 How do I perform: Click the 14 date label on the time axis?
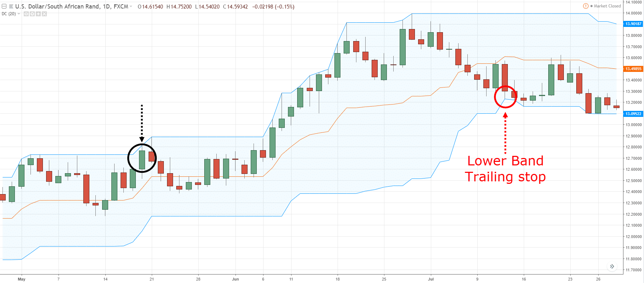pyautogui.click(x=105, y=279)
